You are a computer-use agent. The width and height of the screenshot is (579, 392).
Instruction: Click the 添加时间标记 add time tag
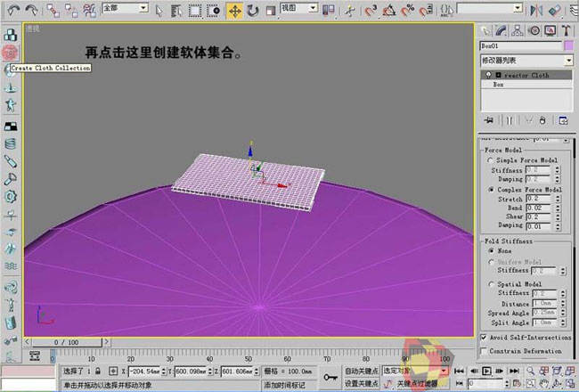click(284, 385)
